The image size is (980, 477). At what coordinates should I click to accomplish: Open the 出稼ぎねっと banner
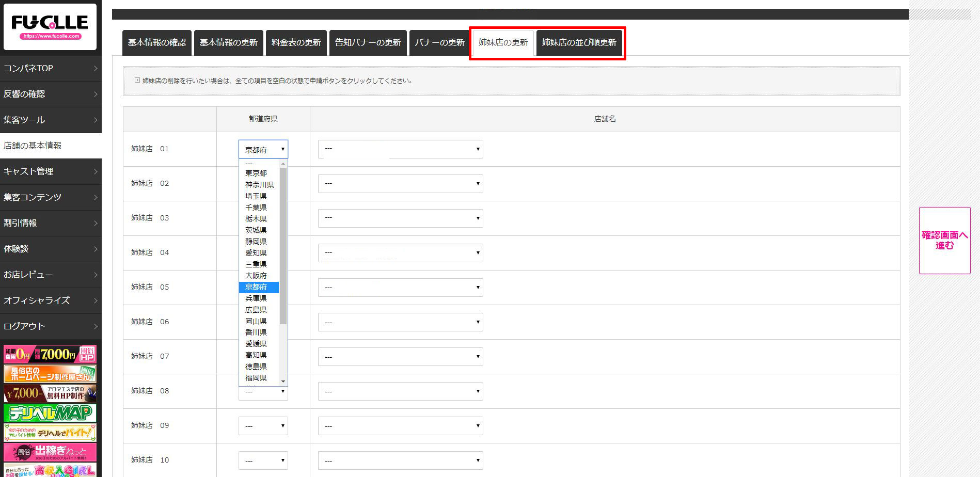click(50, 452)
